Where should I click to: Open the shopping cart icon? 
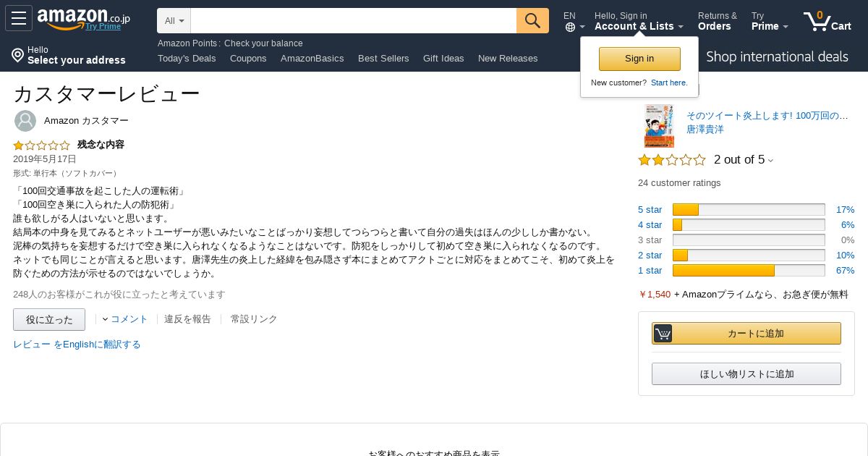817,21
